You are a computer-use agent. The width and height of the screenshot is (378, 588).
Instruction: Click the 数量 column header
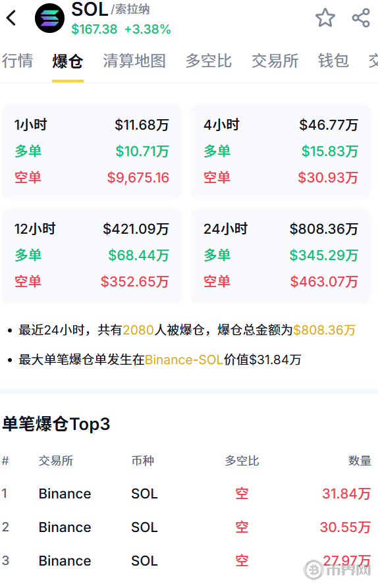[x=360, y=460]
